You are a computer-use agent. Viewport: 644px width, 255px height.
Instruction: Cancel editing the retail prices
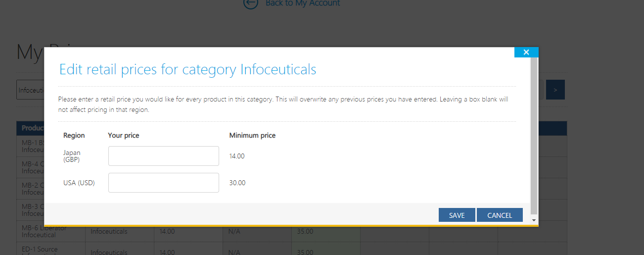pyautogui.click(x=500, y=215)
